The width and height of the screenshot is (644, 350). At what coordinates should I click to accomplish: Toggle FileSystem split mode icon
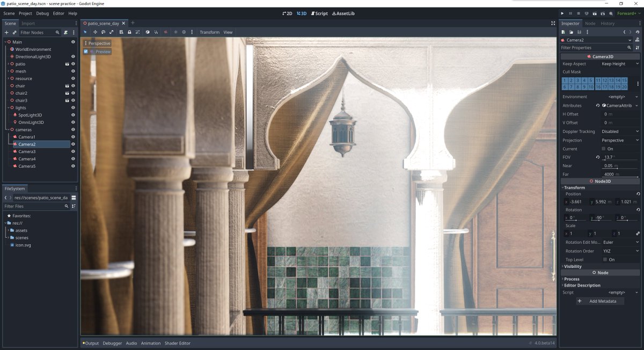[74, 198]
